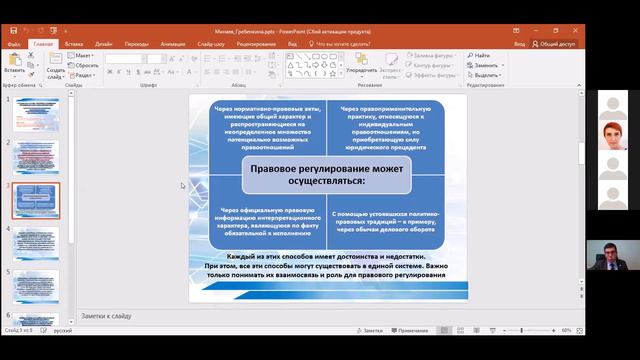Open the font size combo box

156,59
